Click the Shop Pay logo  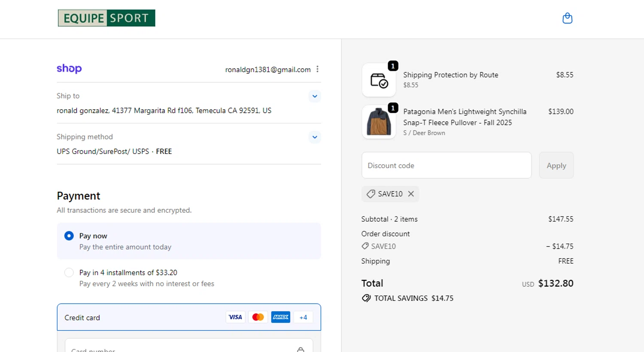pyautogui.click(x=69, y=69)
